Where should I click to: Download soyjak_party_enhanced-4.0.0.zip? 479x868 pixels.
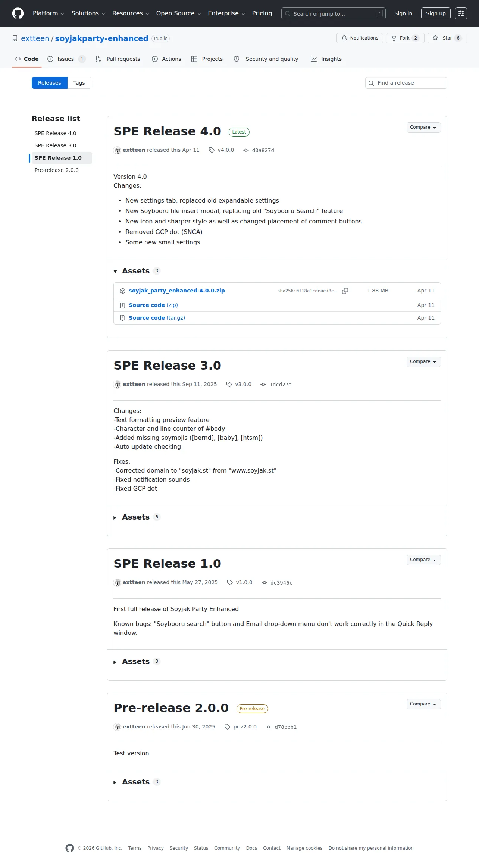177,291
